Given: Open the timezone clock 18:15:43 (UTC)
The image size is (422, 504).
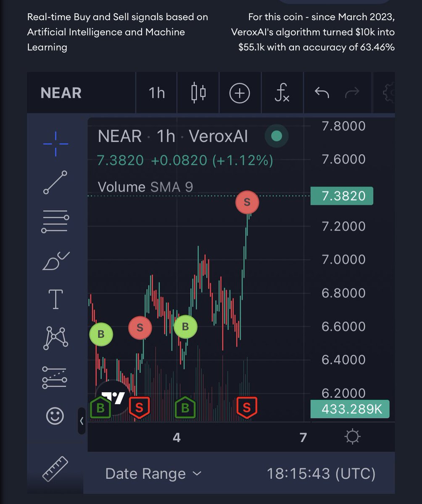Looking at the screenshot, I should (x=321, y=474).
